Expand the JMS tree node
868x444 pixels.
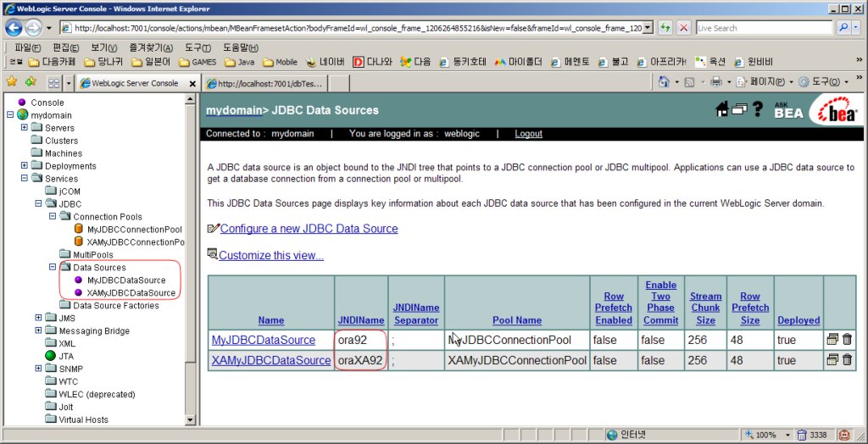pos(38,319)
